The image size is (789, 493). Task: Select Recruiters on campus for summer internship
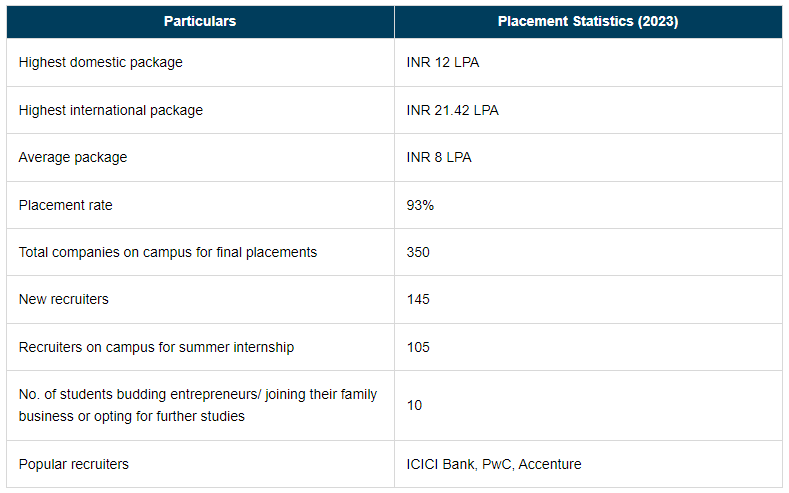click(x=156, y=347)
